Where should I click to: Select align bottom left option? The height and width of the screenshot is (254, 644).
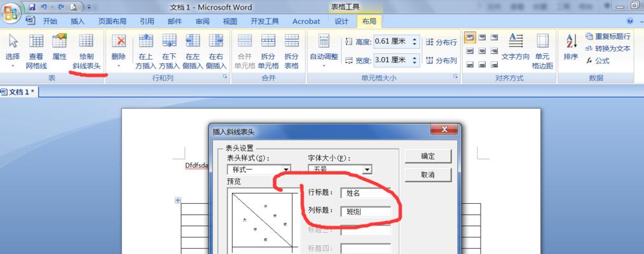click(x=470, y=64)
